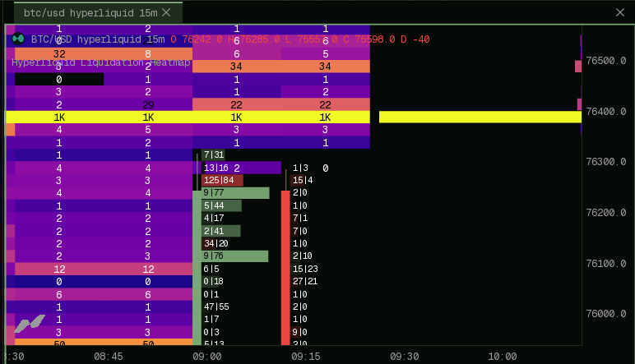This screenshot has height=364, width=635.
Task: Click the footprint cell 7|31
Action: 213,154
